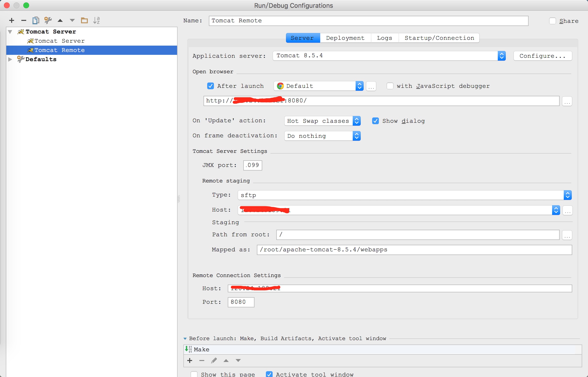Image resolution: width=588 pixels, height=377 pixels.
Task: Close the Run/Debug Configurations window
Action: pos(7,5)
